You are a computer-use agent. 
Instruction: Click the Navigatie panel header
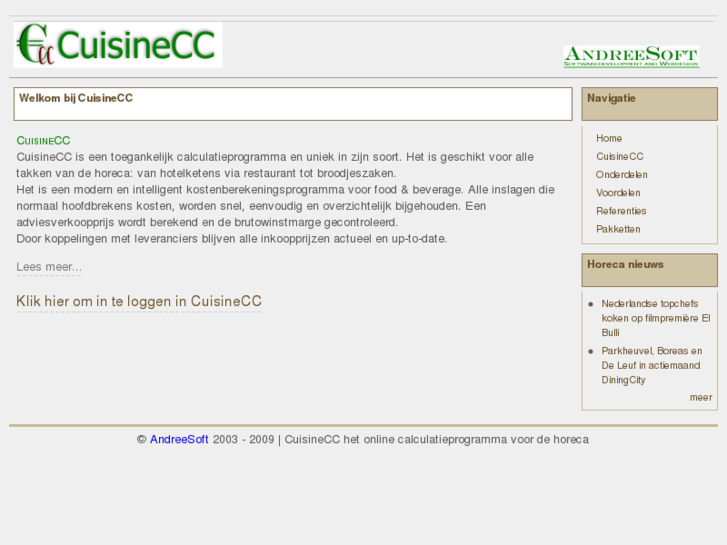(x=650, y=104)
